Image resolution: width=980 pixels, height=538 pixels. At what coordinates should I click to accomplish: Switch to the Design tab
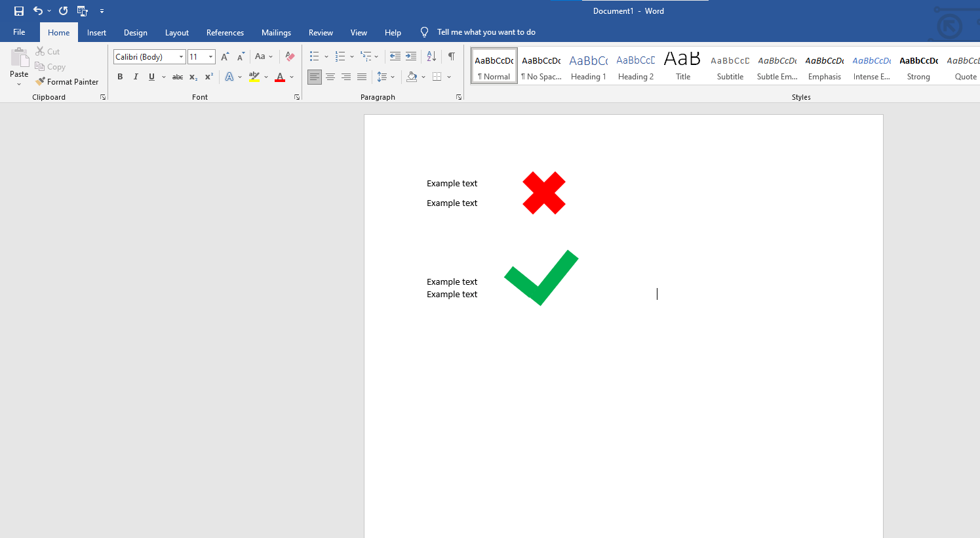tap(136, 33)
